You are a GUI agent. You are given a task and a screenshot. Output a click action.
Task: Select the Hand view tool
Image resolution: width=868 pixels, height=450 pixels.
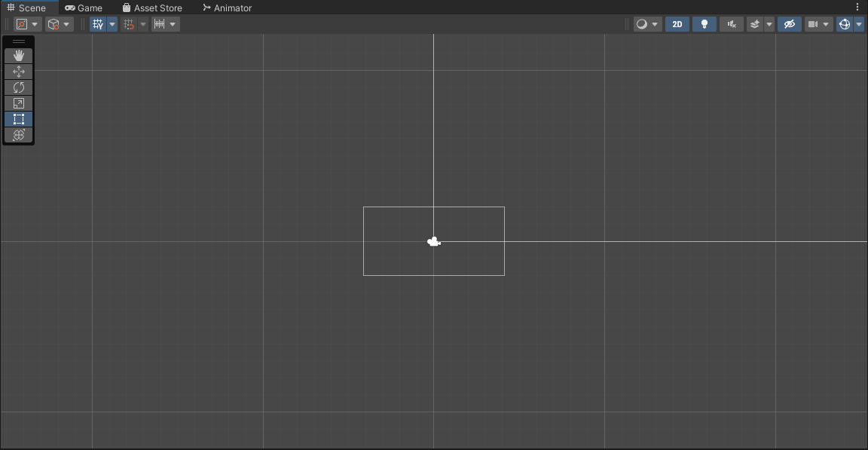click(18, 55)
